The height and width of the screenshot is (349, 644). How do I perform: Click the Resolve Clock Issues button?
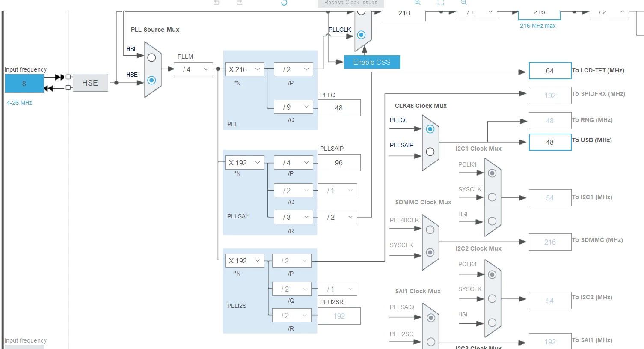(x=351, y=3)
